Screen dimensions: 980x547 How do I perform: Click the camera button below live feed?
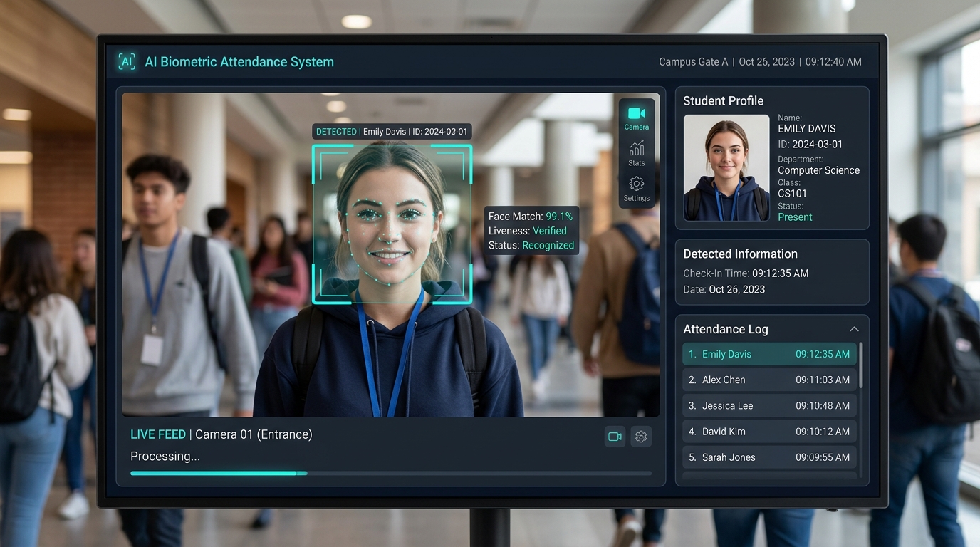point(615,437)
